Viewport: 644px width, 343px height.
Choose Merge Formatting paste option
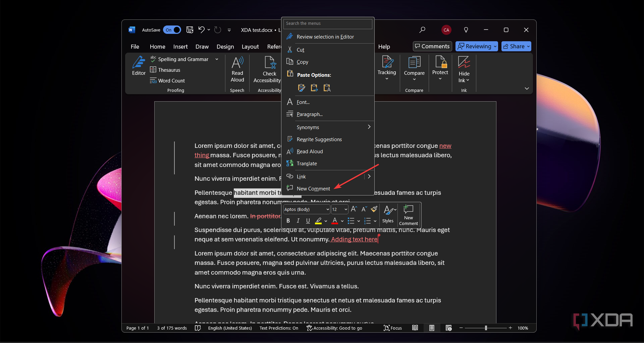pos(314,88)
